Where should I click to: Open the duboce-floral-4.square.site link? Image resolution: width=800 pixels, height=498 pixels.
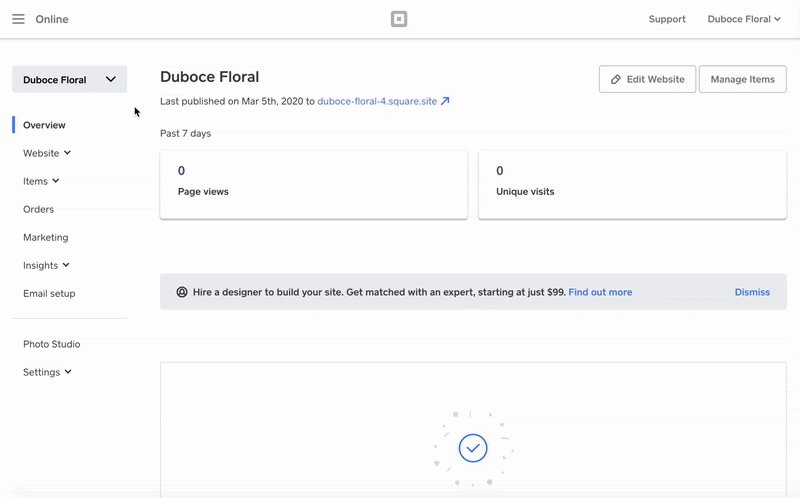pos(376,101)
